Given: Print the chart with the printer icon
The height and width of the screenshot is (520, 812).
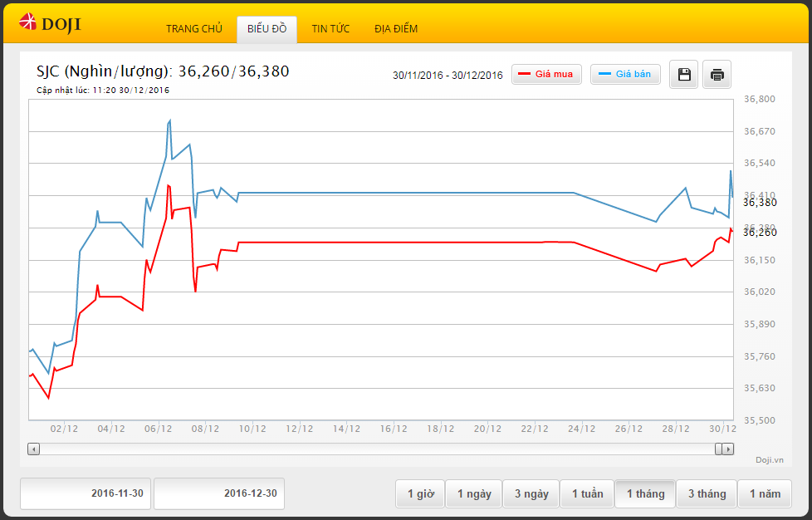Looking at the screenshot, I should point(717,75).
